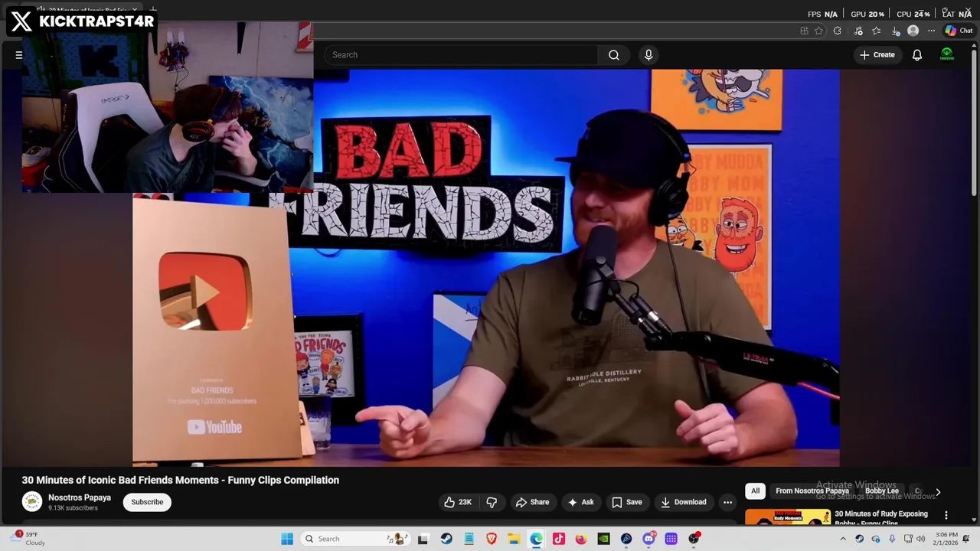Open the Rudy Exposing Bobby video thumbnail
This screenshot has width=980, height=551.
(788, 517)
